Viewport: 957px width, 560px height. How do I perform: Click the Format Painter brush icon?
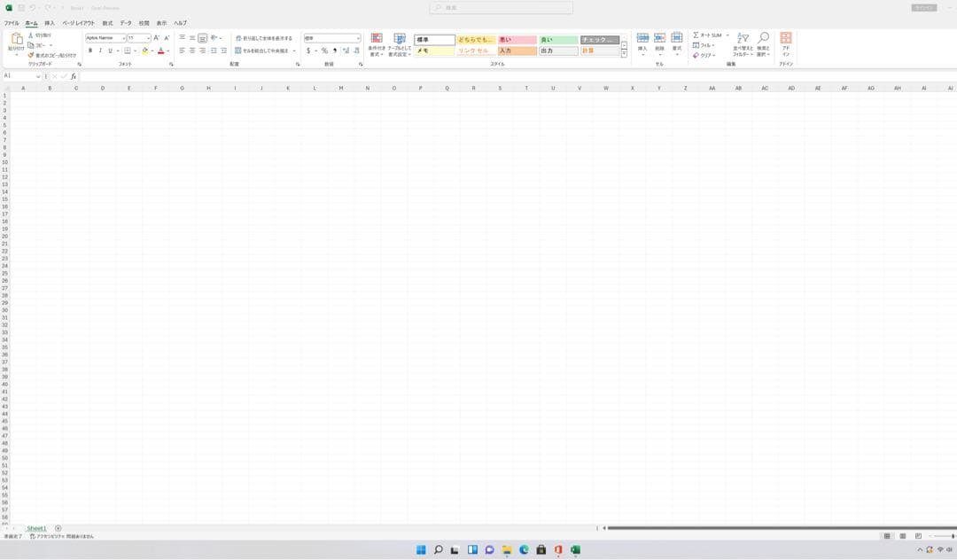(x=31, y=55)
